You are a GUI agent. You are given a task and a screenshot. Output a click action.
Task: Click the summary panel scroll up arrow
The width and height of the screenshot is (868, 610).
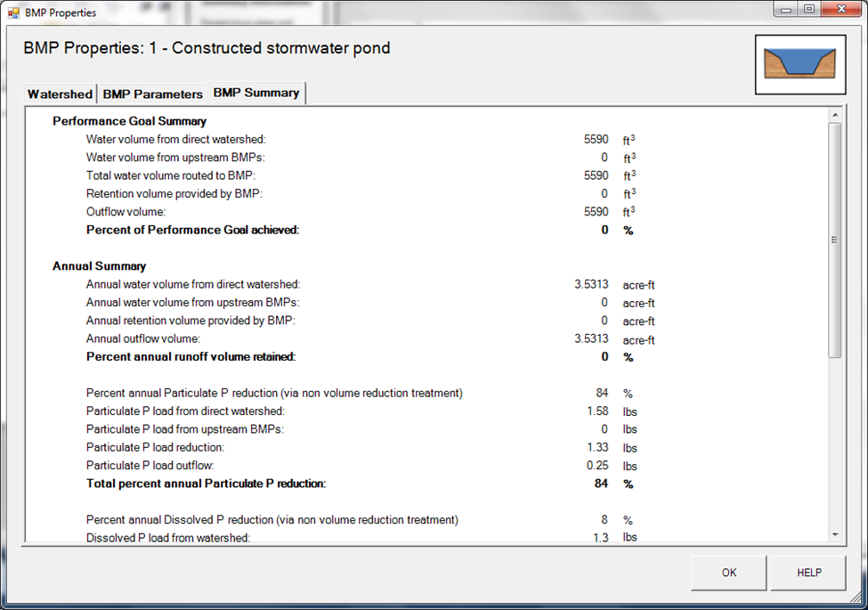click(x=834, y=116)
